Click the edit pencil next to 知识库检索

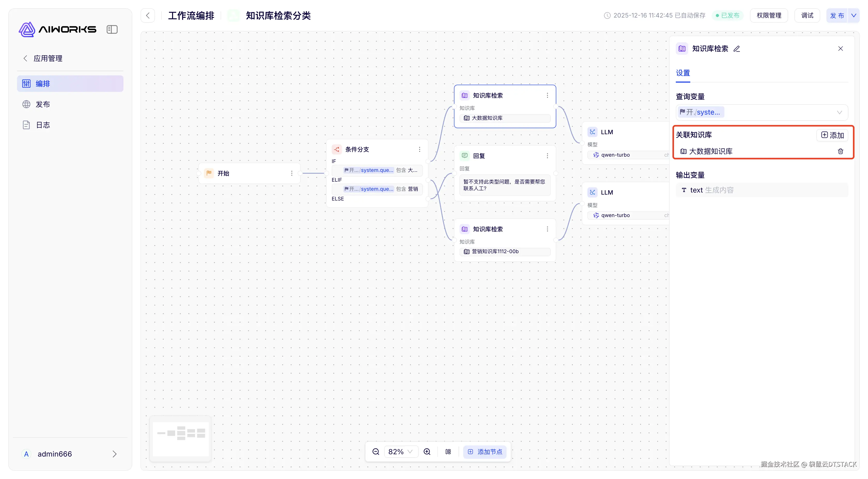coord(737,49)
